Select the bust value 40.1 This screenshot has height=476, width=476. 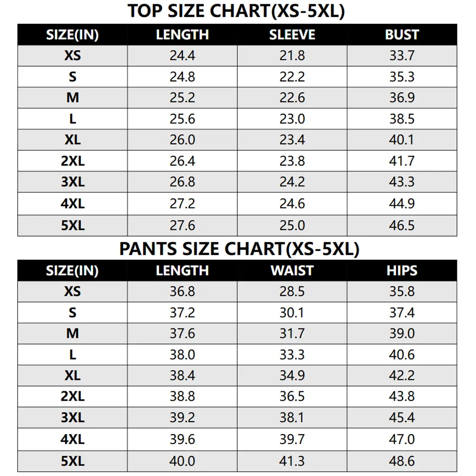click(x=402, y=140)
